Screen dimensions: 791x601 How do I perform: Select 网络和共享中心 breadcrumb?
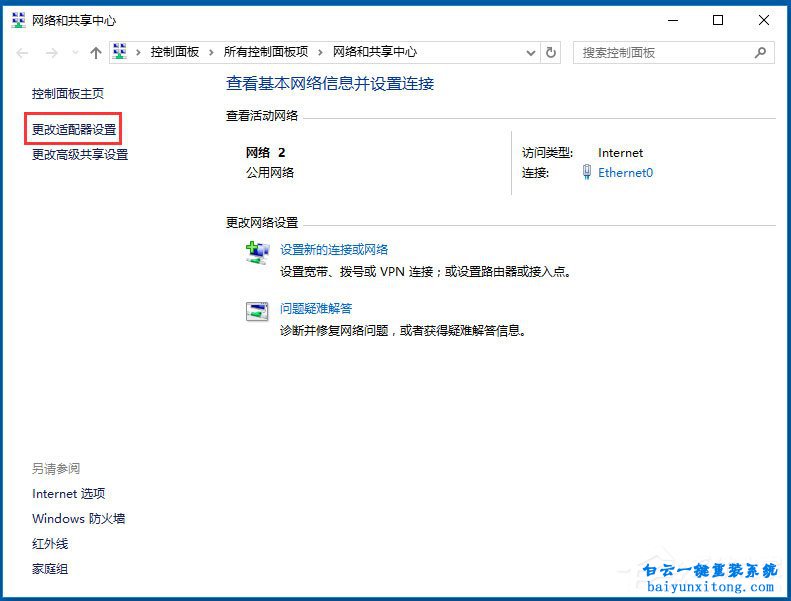(x=375, y=52)
